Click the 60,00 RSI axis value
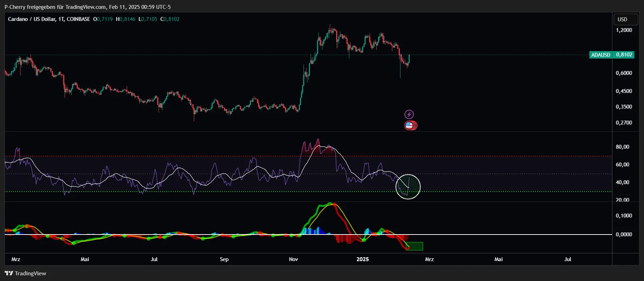 tap(622, 165)
